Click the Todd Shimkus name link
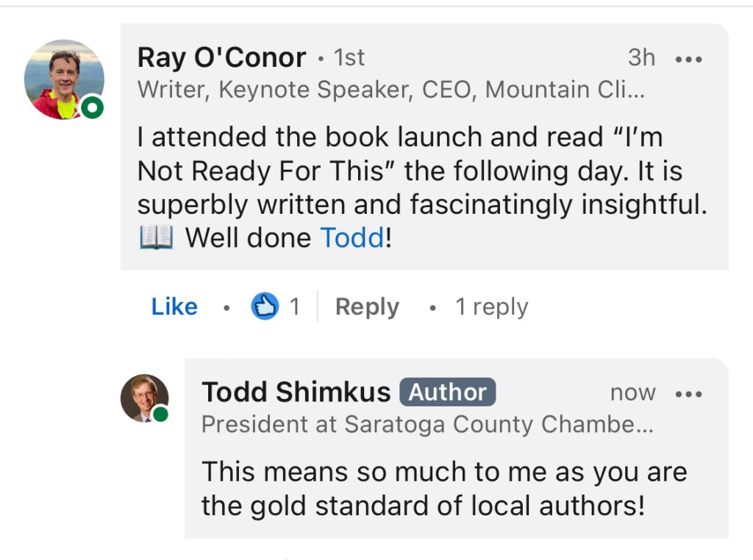 296,392
